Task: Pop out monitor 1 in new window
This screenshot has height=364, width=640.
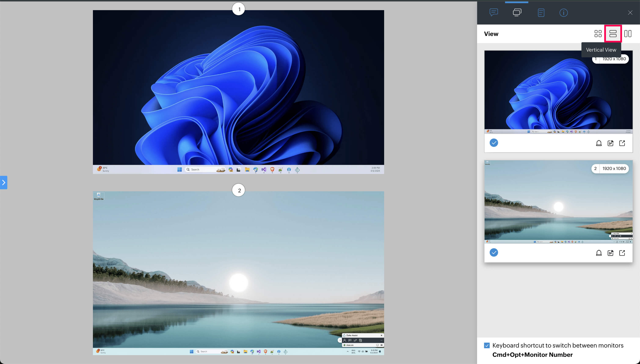Action: click(x=622, y=143)
